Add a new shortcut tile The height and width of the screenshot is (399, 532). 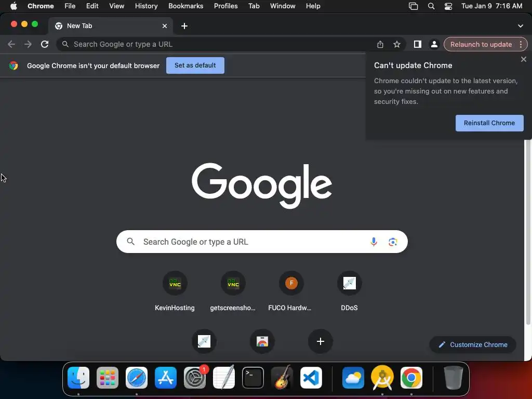pyautogui.click(x=320, y=341)
